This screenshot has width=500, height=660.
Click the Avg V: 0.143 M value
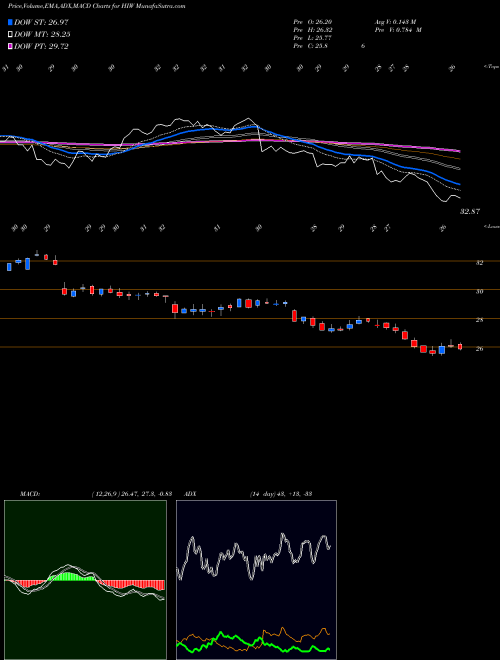pyautogui.click(x=395, y=22)
